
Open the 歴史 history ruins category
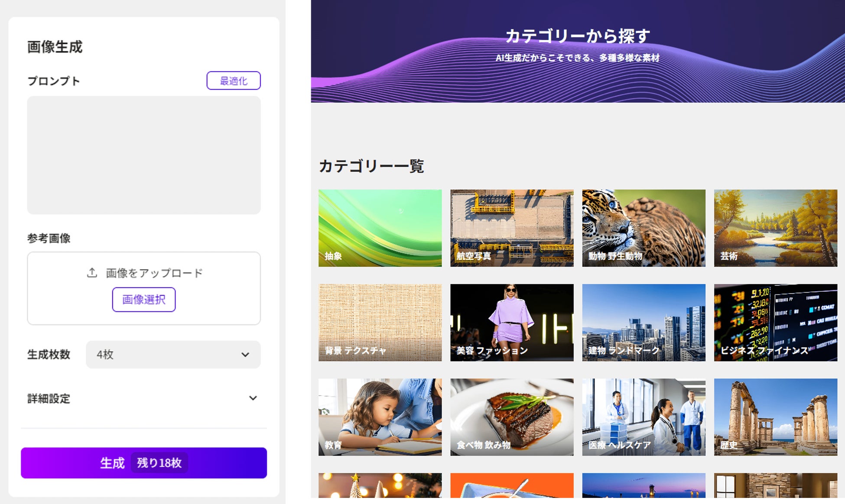775,417
